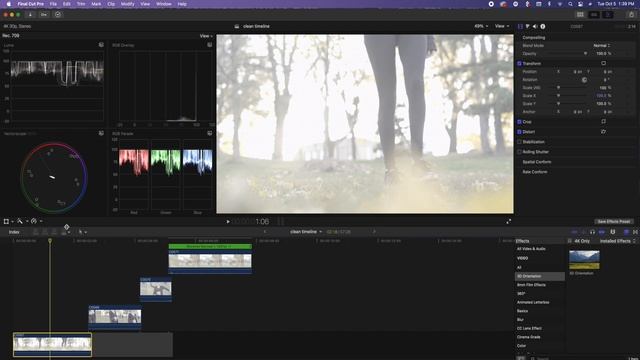Click the Rotation dial in Transform

pos(584,80)
